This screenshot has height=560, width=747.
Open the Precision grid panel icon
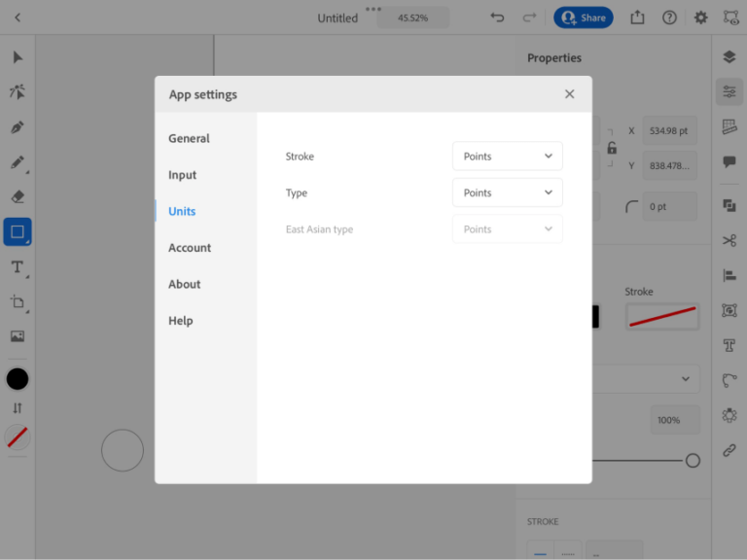click(729, 126)
